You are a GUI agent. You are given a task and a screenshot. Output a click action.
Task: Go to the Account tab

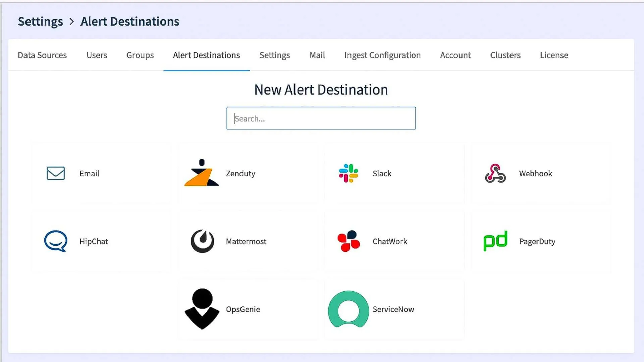coord(455,55)
